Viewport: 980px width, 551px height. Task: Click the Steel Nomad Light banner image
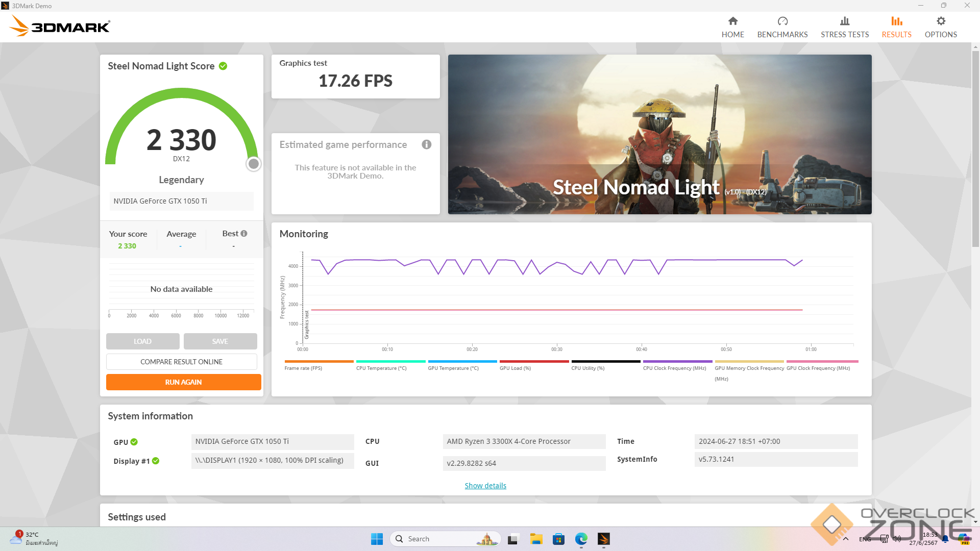[x=659, y=134]
